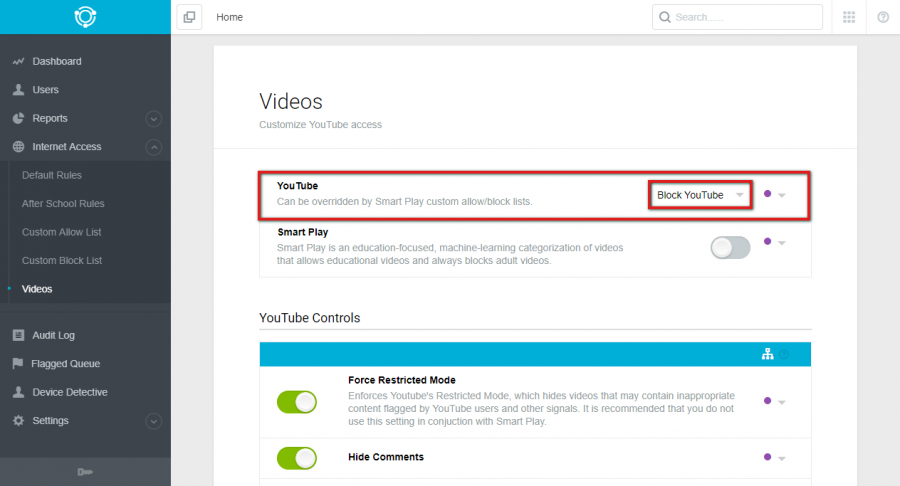The height and width of the screenshot is (486, 900).
Task: Click the circular logo in the sidebar header
Action: (x=85, y=17)
